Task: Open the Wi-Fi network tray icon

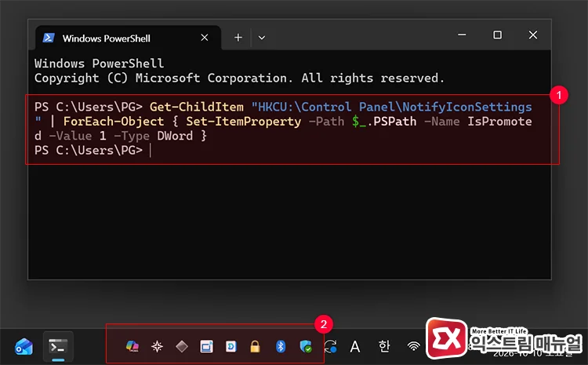Action: [x=414, y=346]
